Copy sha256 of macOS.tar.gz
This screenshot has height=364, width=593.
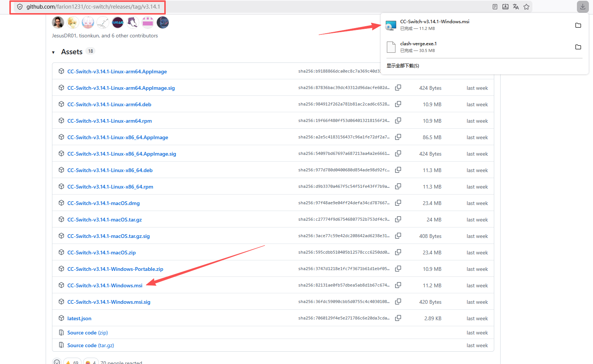[398, 219]
